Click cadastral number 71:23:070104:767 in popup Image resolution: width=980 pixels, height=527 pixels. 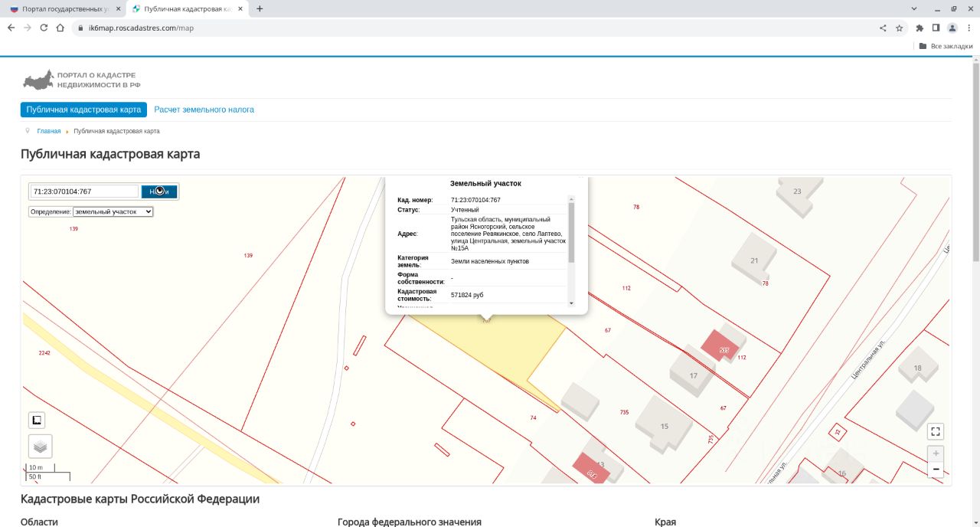click(475, 200)
